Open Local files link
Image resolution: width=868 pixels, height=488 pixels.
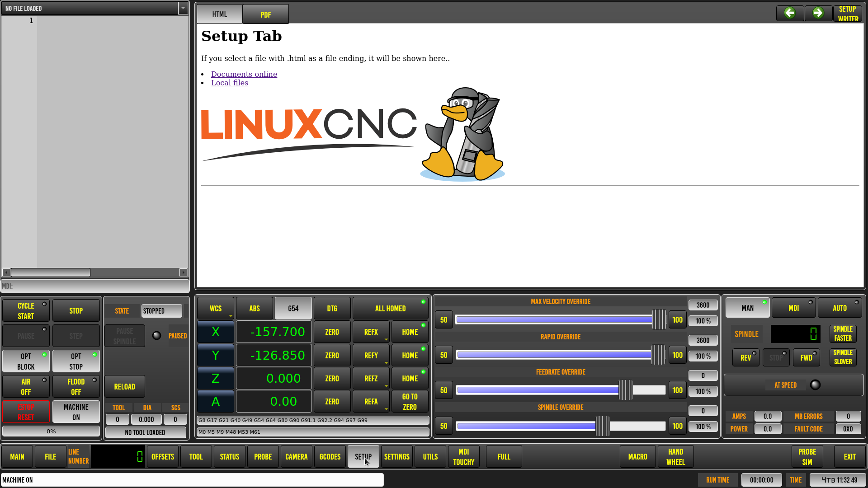[230, 83]
